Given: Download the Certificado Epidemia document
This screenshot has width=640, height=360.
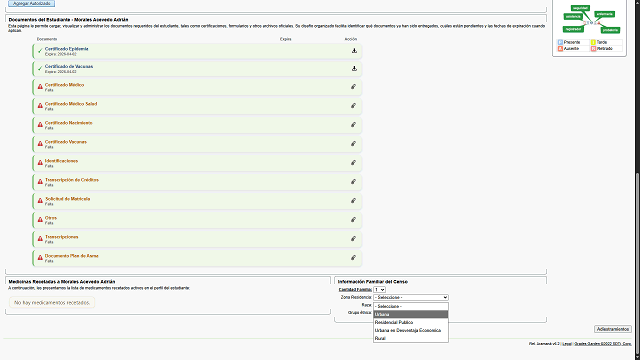Looking at the screenshot, I should point(354,51).
